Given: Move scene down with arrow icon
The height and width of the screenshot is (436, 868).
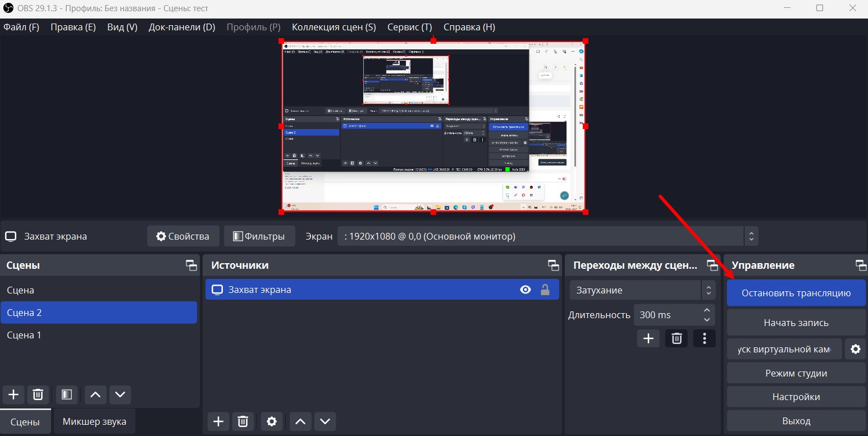Looking at the screenshot, I should point(120,394).
